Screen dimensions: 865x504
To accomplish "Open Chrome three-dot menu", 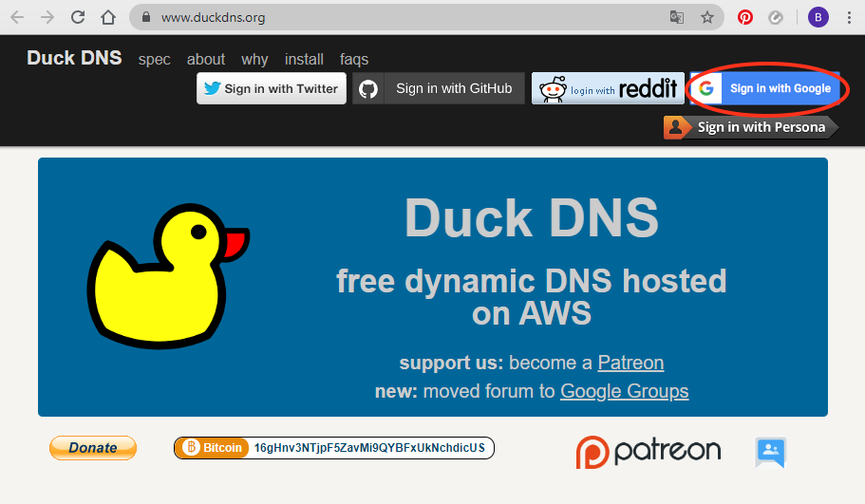I will click(x=849, y=18).
